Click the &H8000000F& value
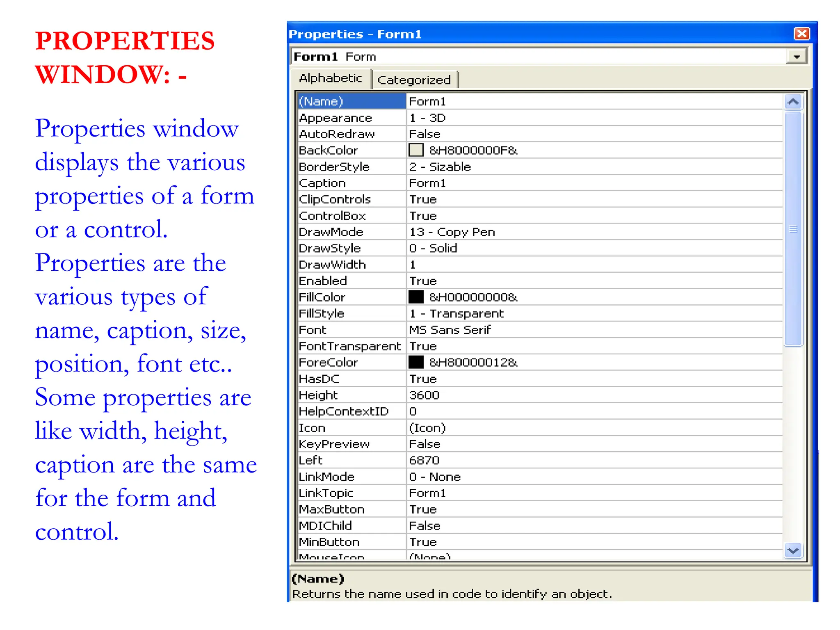 click(x=473, y=150)
